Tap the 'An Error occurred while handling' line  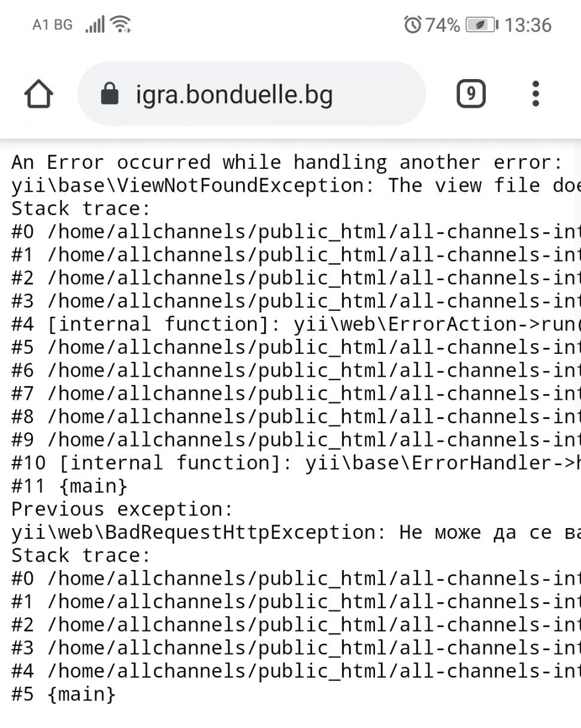(288, 162)
